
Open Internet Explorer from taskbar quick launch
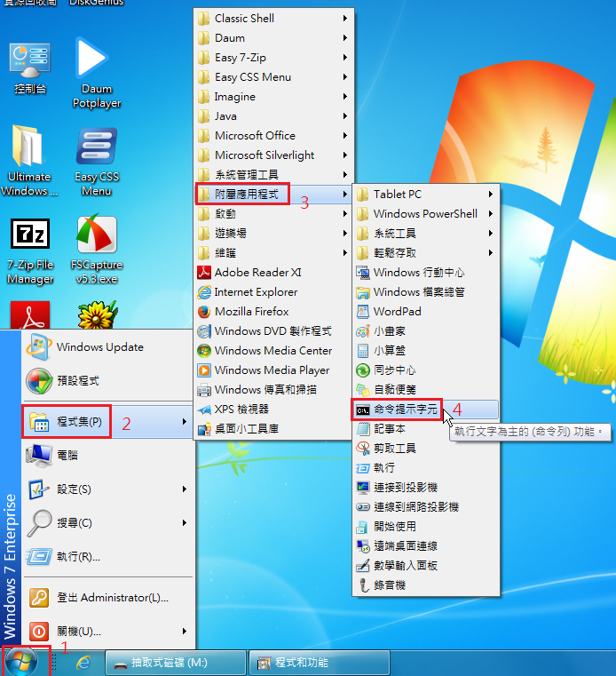[x=83, y=662]
